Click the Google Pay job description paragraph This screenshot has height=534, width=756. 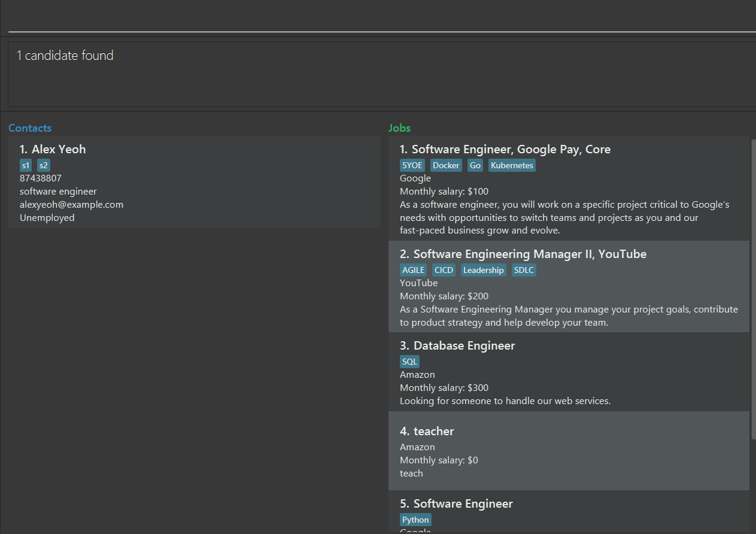tap(564, 218)
